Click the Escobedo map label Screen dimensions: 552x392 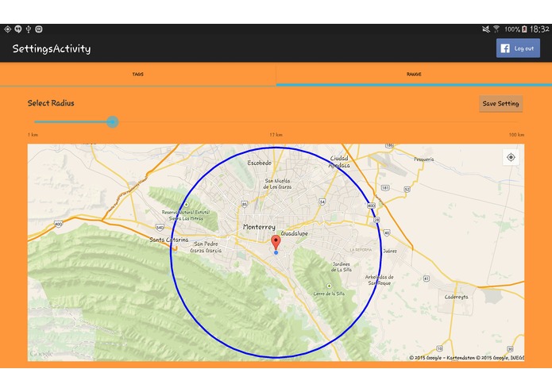(x=260, y=163)
